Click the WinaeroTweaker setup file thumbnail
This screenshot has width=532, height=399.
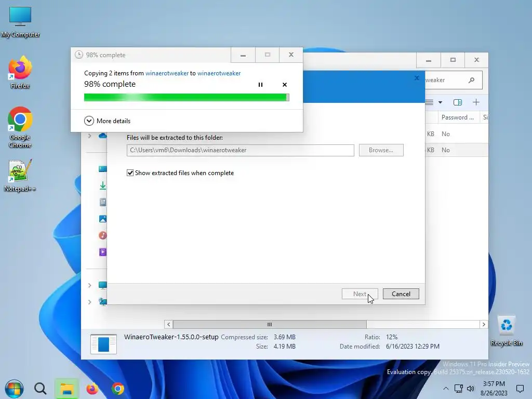pos(103,344)
